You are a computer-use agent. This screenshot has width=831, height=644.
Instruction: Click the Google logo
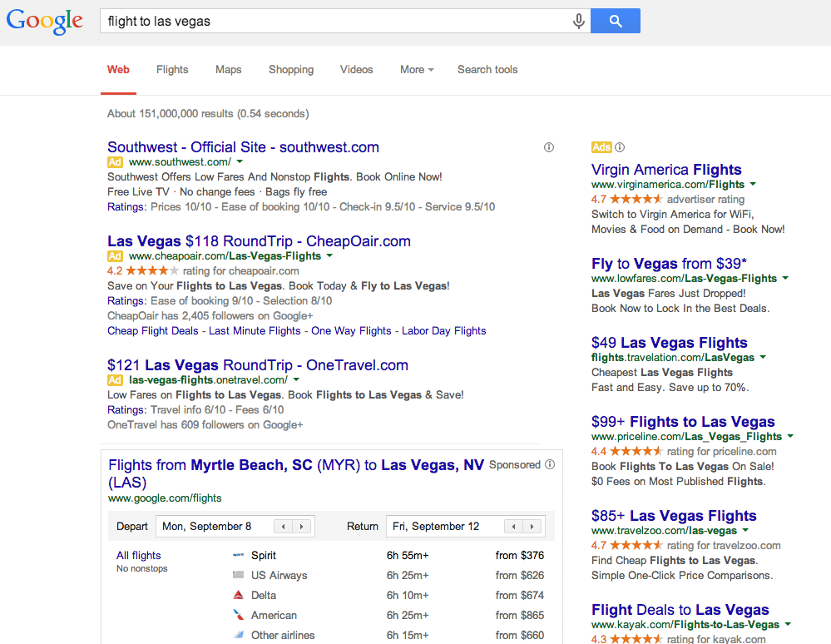click(x=45, y=21)
